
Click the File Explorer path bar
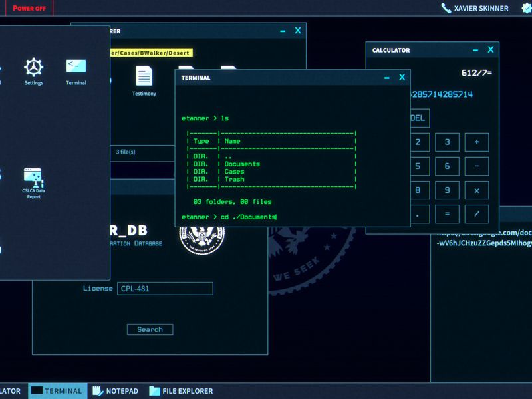click(x=152, y=53)
